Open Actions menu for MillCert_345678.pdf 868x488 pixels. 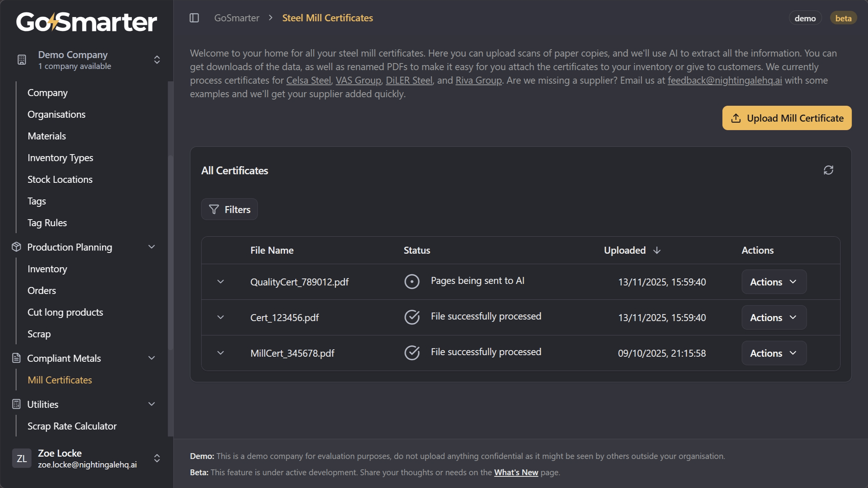[774, 353]
